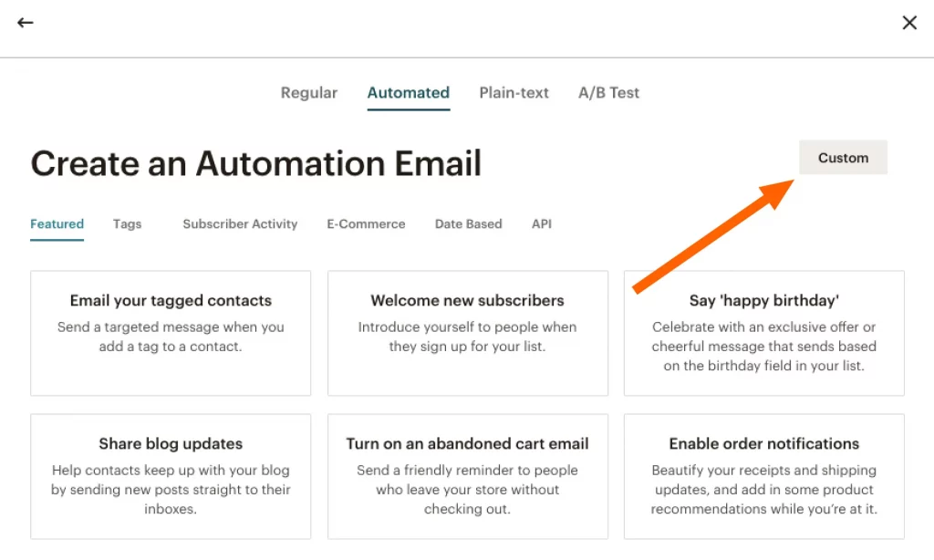This screenshot has height=560, width=934.
Task: Choose the Share blog updates card
Action: point(171,476)
